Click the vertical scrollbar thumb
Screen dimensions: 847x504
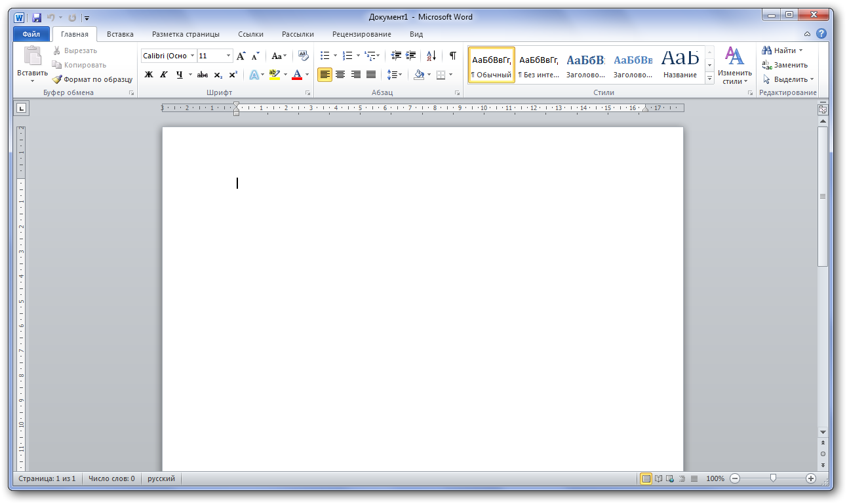(823, 197)
